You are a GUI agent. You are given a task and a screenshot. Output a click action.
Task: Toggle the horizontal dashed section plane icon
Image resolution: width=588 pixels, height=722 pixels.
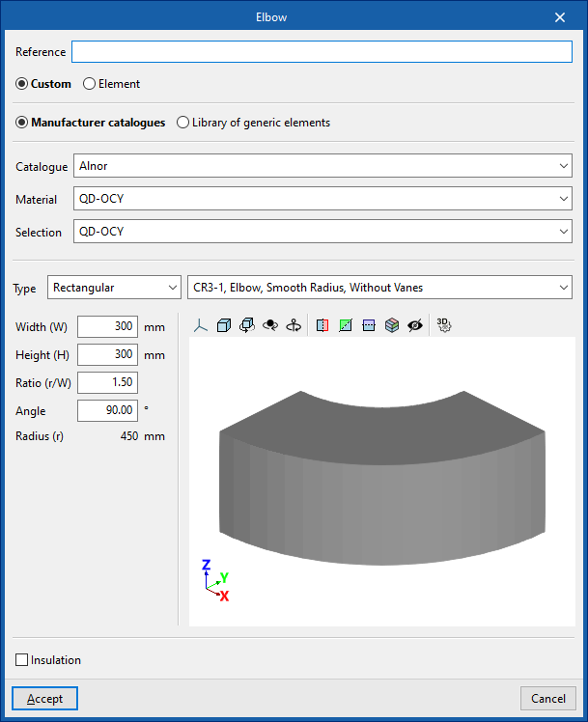[369, 325]
